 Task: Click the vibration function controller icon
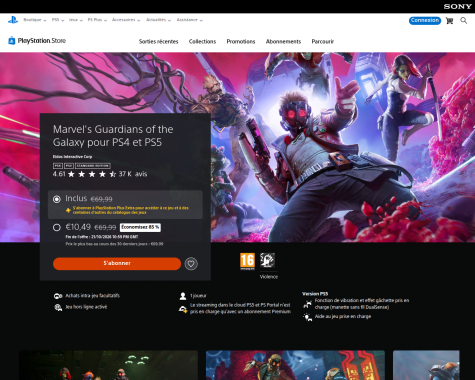click(x=307, y=304)
